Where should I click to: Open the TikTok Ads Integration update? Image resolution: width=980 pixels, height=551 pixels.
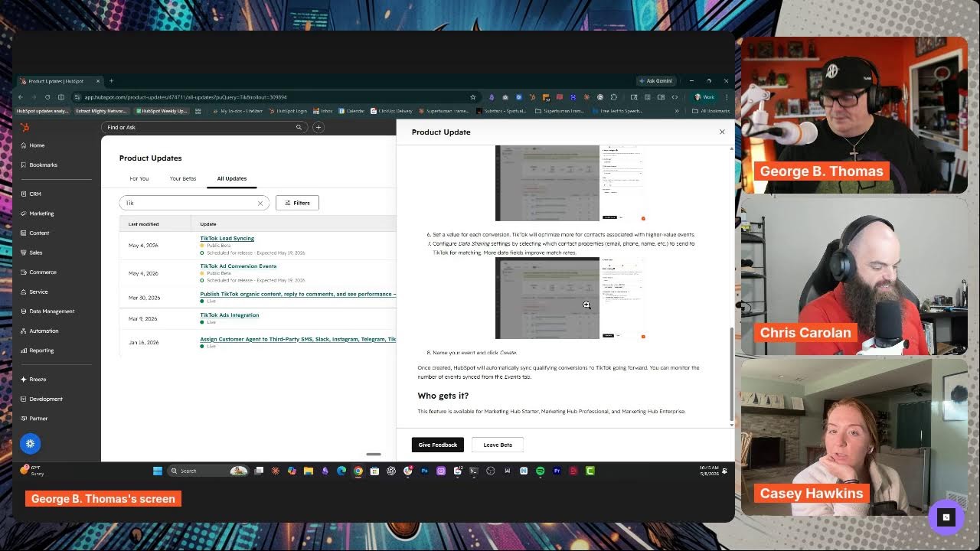click(x=230, y=315)
